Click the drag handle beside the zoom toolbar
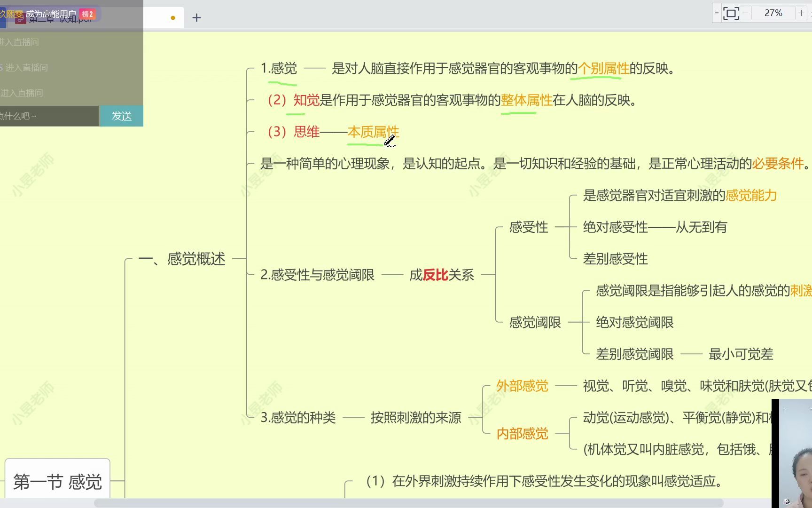 tap(717, 13)
